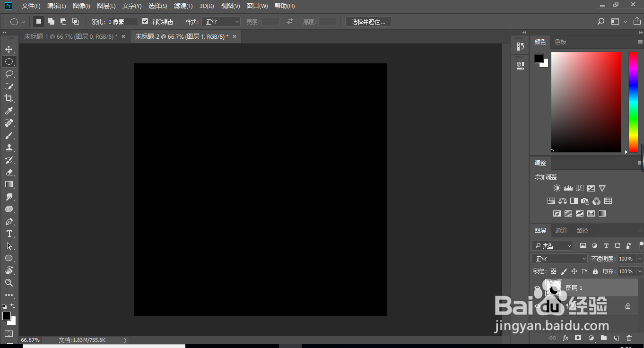Click the hue spectrum slider
The image size is (644, 348).
click(x=633, y=102)
